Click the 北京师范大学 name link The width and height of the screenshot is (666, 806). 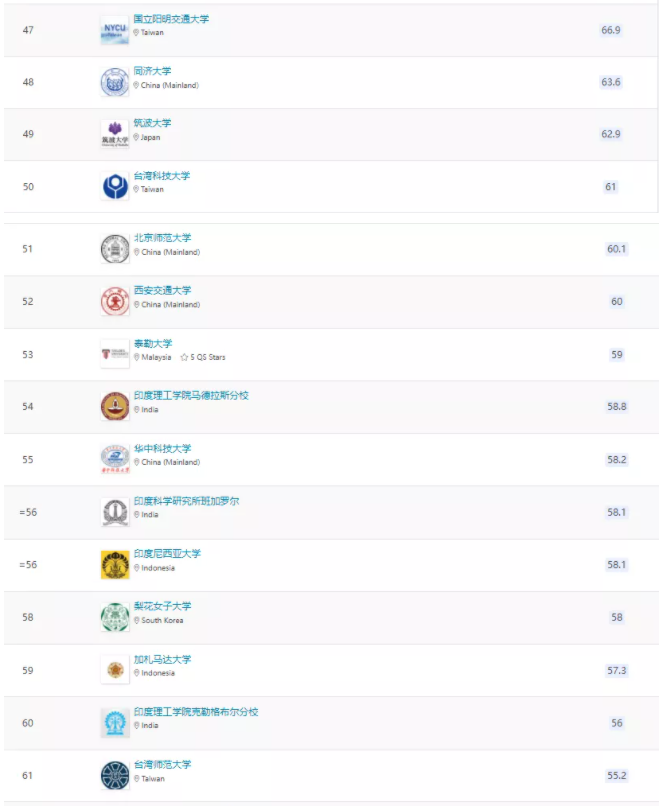(x=162, y=238)
